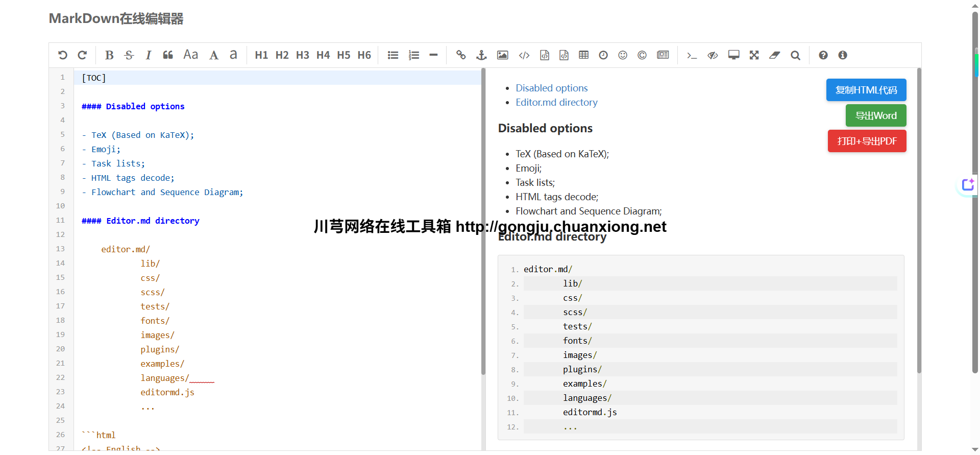The width and height of the screenshot is (980, 455).
Task: Place cursor on the [TOC] line
Action: pos(278,78)
